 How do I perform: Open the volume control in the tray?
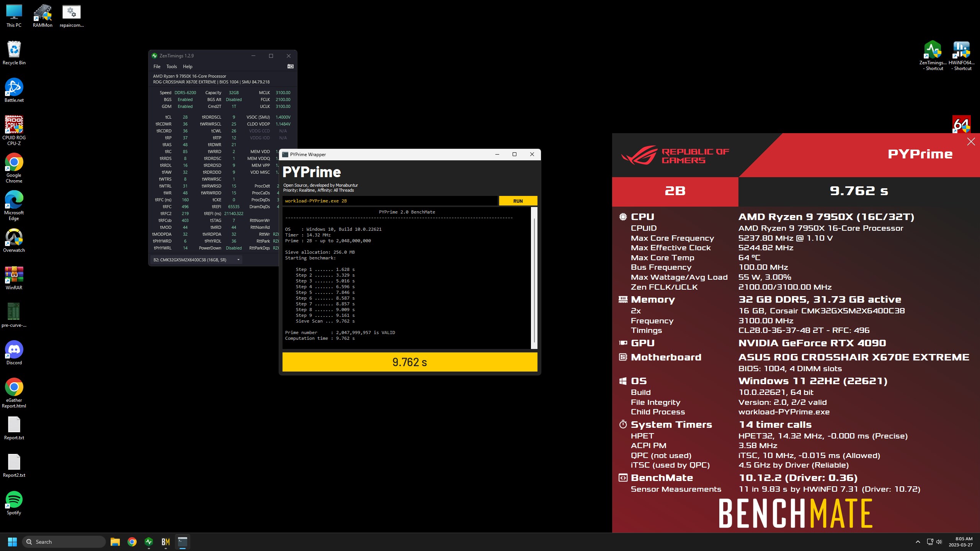(939, 542)
